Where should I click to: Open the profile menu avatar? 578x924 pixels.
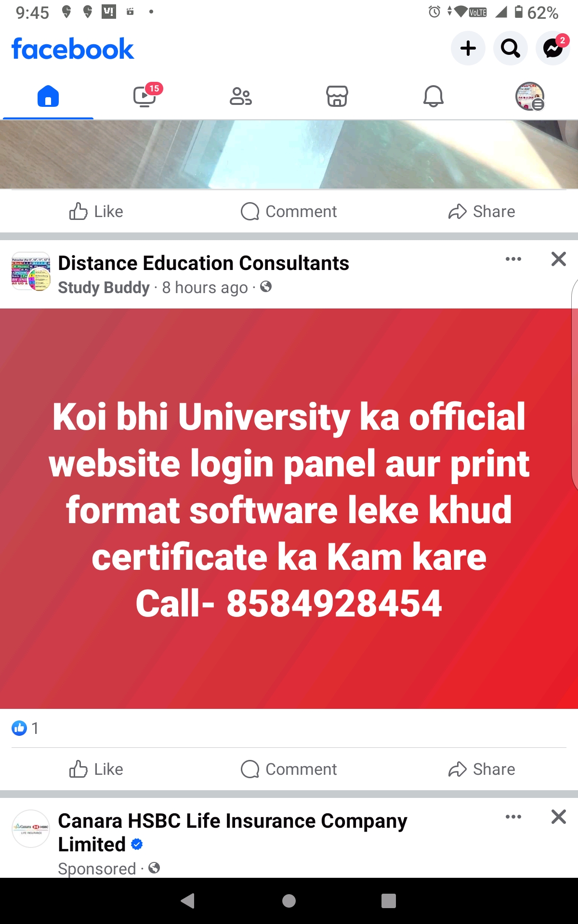pyautogui.click(x=530, y=96)
